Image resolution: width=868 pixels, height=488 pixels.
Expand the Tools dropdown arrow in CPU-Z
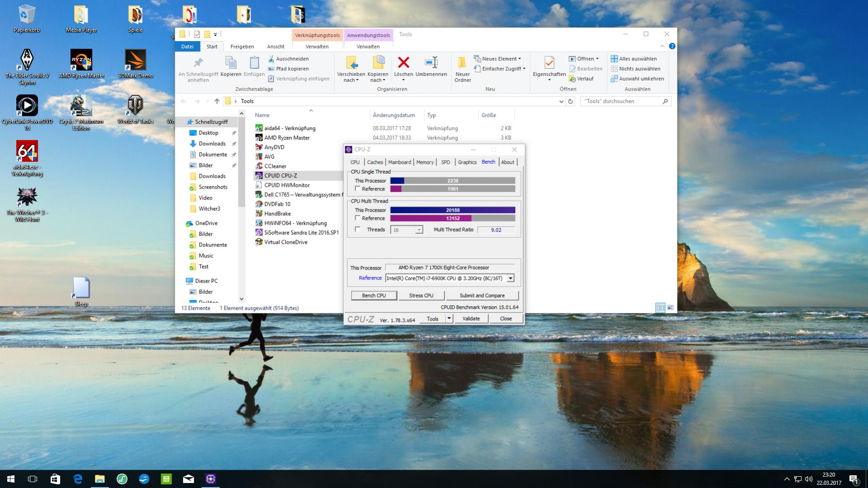(x=449, y=318)
